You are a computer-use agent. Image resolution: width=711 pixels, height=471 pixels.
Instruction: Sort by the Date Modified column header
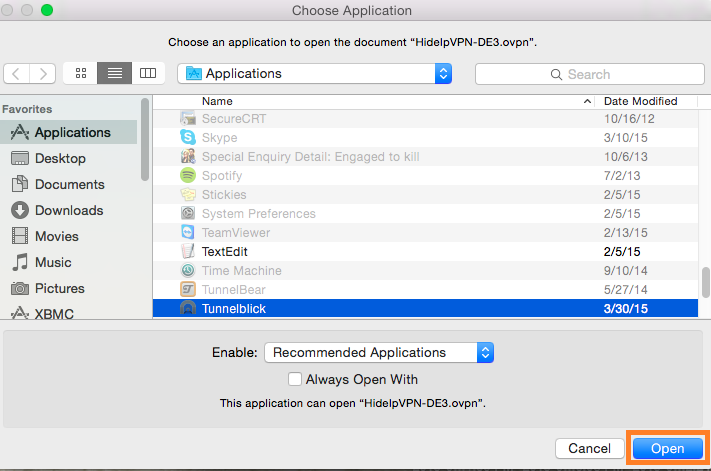640,101
